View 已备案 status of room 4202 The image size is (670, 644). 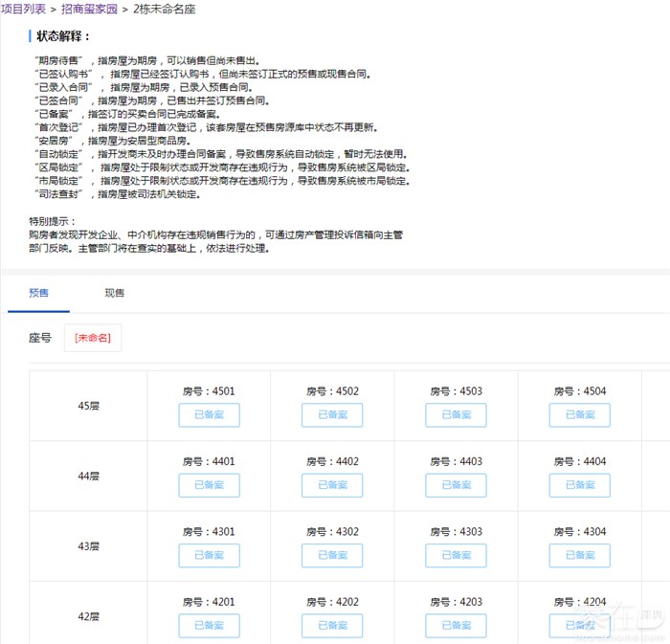click(332, 626)
